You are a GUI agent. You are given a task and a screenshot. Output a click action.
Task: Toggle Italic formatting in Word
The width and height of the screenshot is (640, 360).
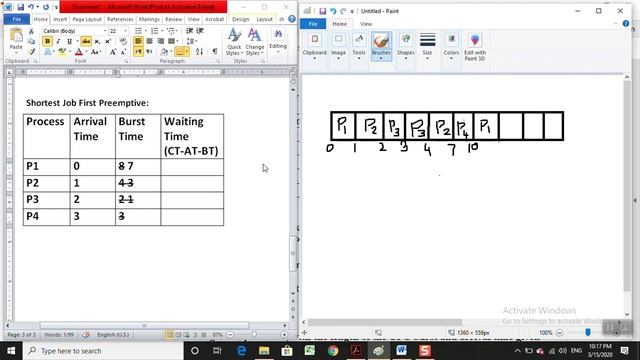click(x=59, y=41)
